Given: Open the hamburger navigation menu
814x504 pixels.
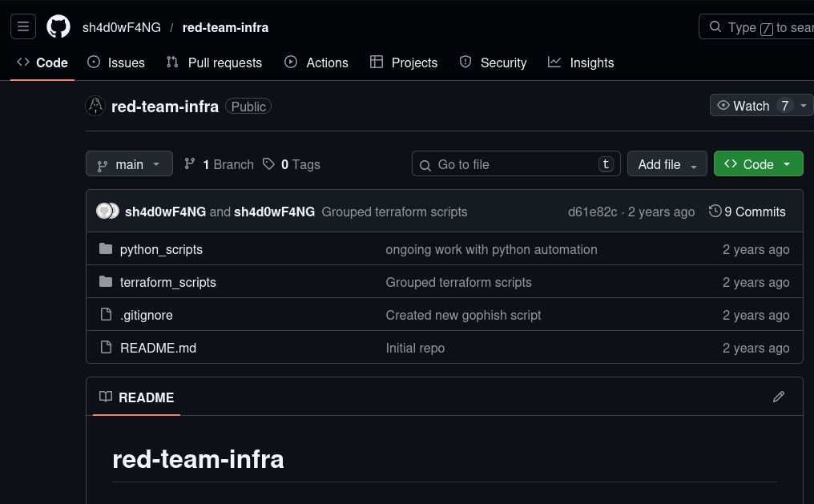Looking at the screenshot, I should (x=23, y=27).
